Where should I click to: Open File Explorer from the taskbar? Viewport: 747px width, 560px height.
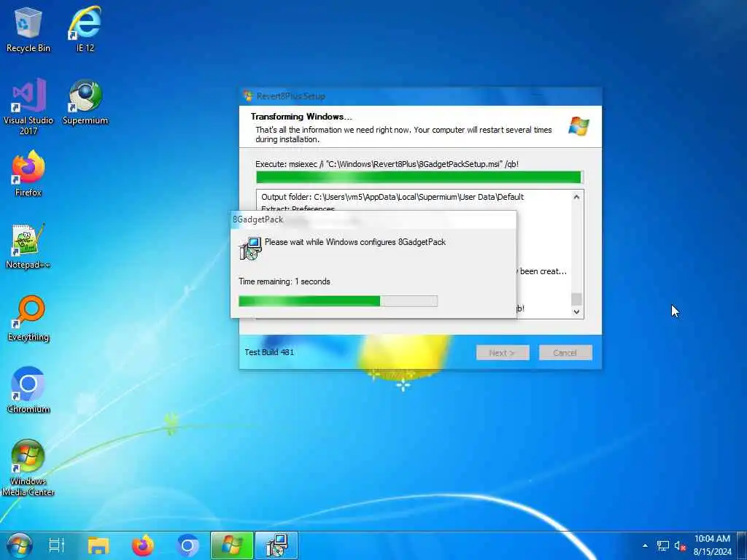98,545
